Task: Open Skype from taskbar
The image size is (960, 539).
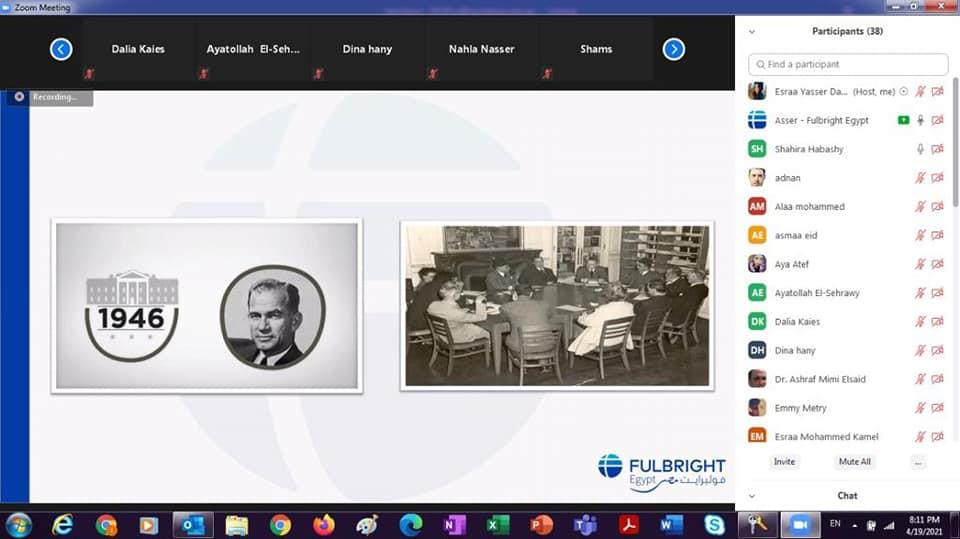Action: [714, 525]
